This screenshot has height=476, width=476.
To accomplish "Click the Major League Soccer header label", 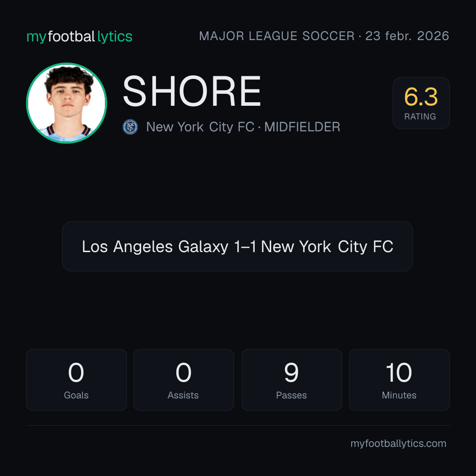I will pos(276,36).
